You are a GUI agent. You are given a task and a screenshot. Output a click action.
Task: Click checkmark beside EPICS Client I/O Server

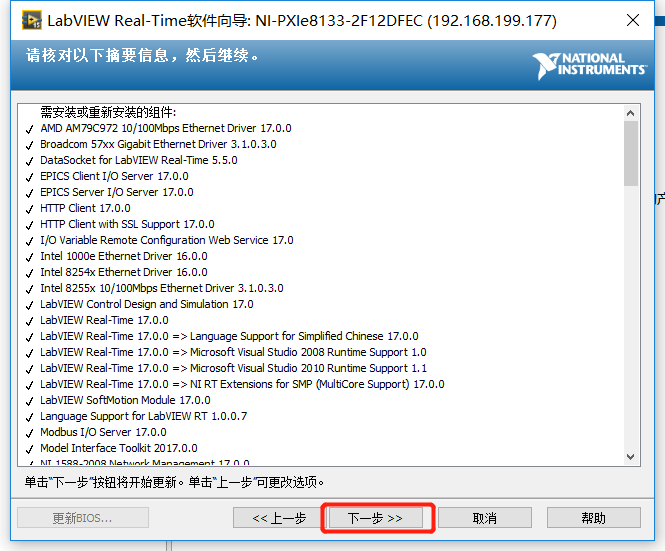[x=29, y=177]
